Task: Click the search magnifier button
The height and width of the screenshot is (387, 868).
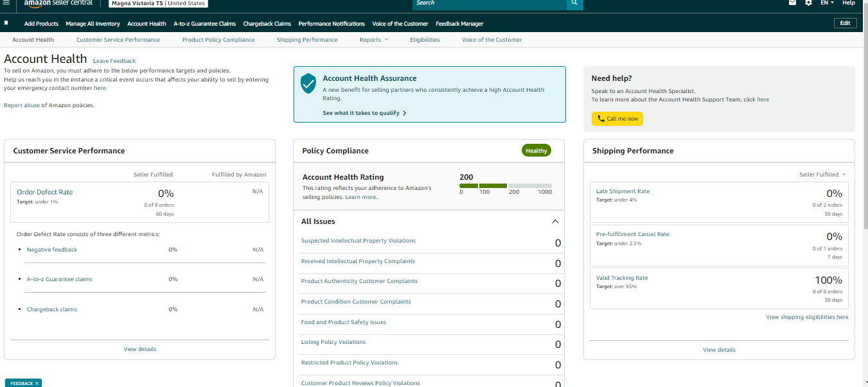Action: (575, 3)
